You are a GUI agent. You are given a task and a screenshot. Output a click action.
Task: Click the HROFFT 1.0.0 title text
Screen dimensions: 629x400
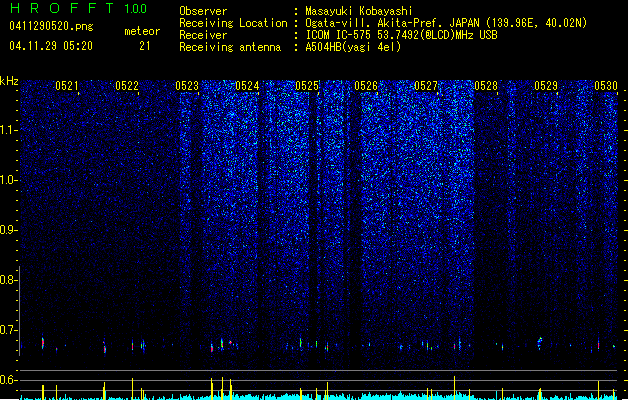[79, 8]
